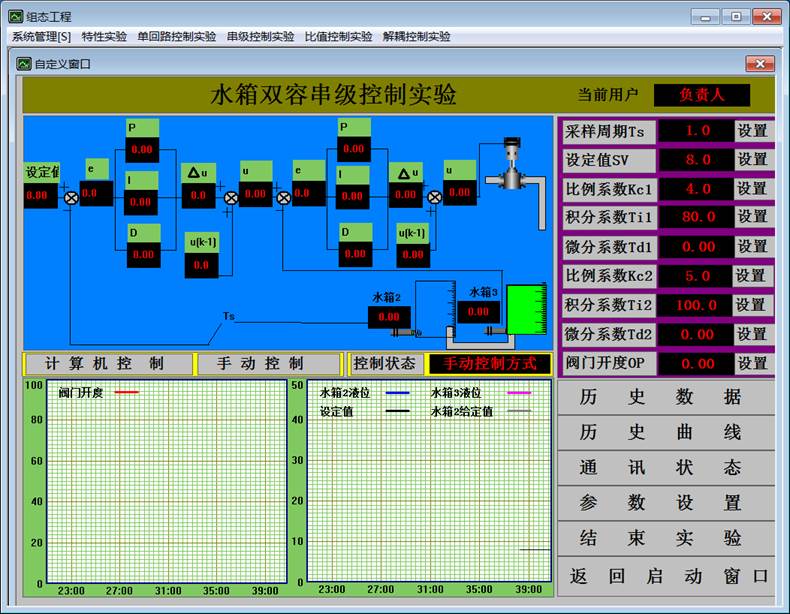
Task: Open the 解耦控制实验 menu
Action: (416, 37)
